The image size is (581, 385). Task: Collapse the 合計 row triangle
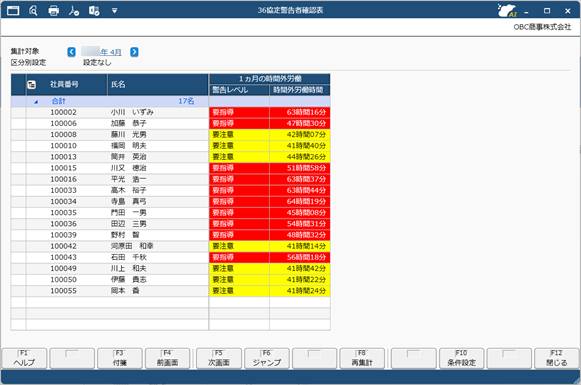pyautogui.click(x=36, y=102)
